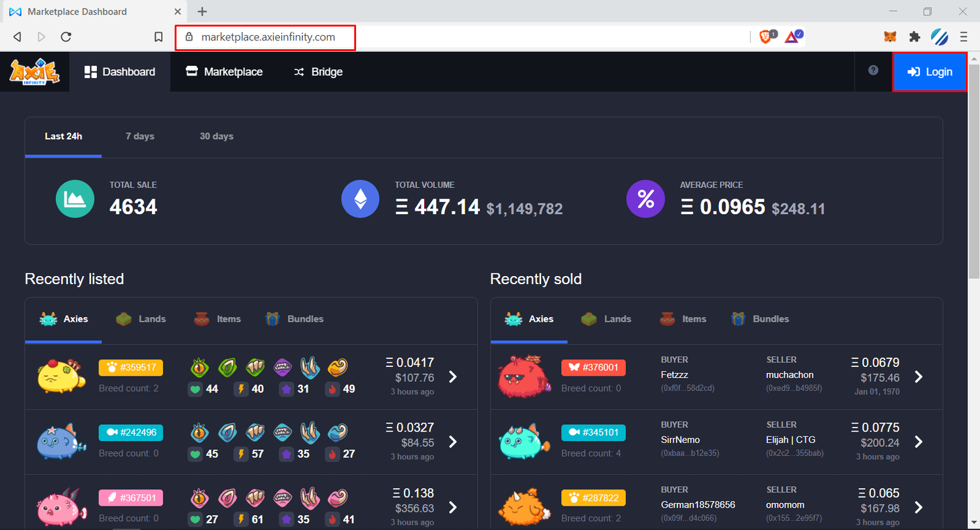
Task: Click the Ethereum Total Volume icon
Action: [x=361, y=199]
